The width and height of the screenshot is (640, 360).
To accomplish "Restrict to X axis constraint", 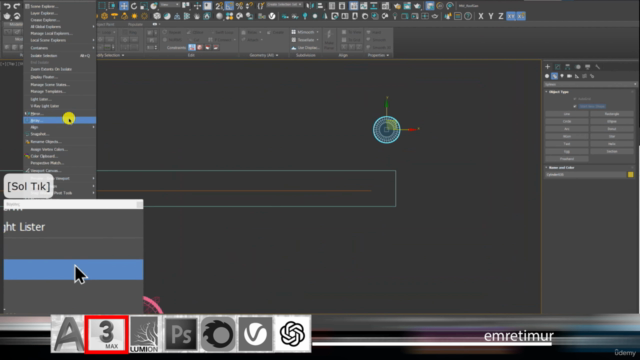I will (481, 16).
